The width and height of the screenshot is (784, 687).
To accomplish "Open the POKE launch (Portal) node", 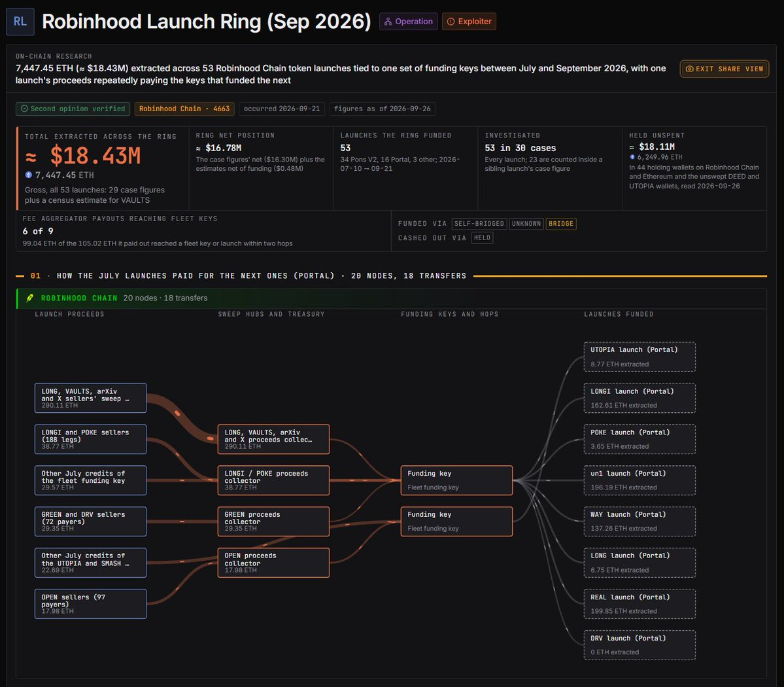I will (639, 439).
